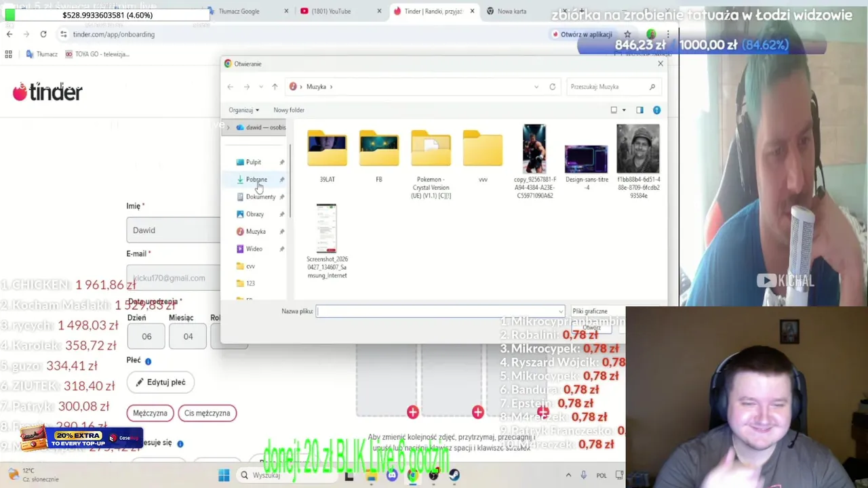
Task: Go to Wideo in dialog sidebar
Action: click(254, 249)
